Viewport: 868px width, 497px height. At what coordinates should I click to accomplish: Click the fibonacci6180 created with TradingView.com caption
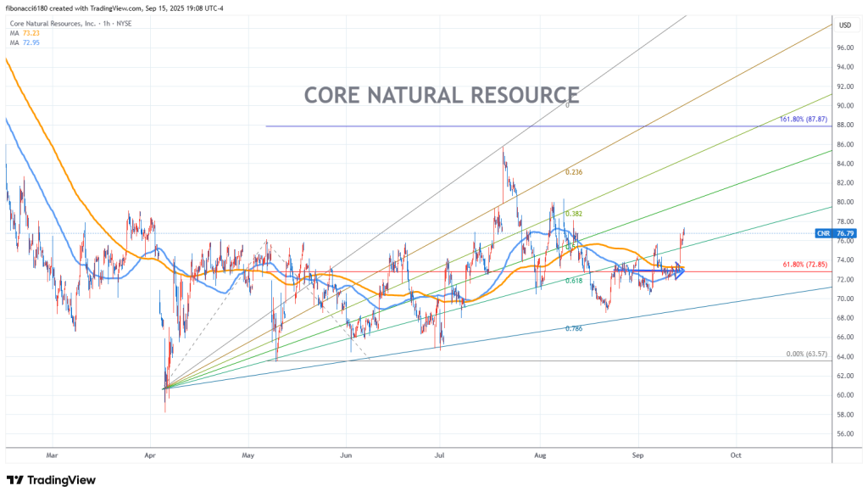click(114, 8)
